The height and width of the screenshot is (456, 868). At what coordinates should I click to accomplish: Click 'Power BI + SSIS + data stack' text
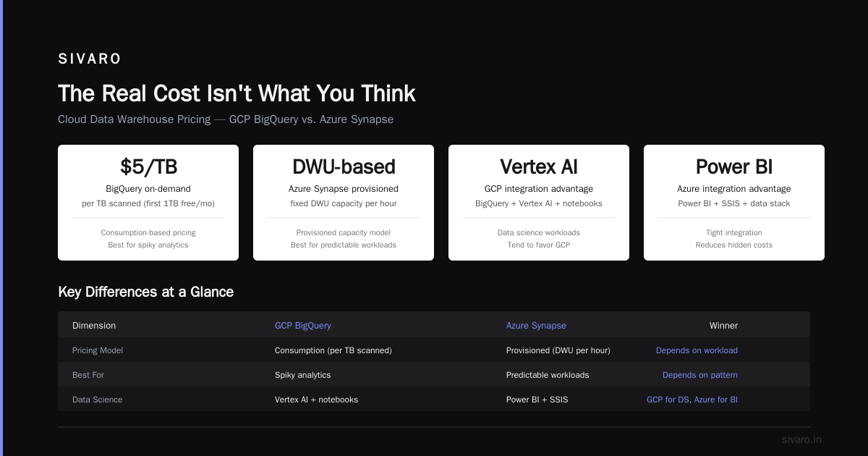click(734, 203)
